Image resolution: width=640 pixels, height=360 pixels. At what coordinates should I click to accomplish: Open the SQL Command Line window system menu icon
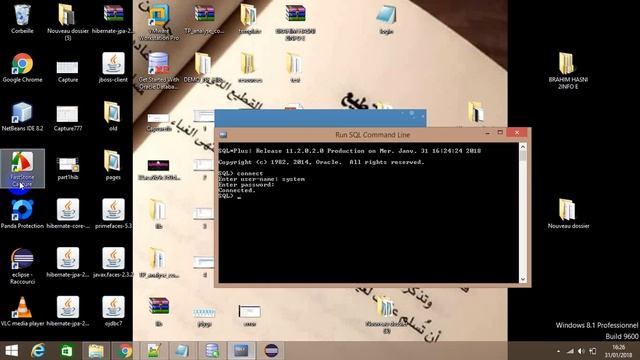click(223, 134)
